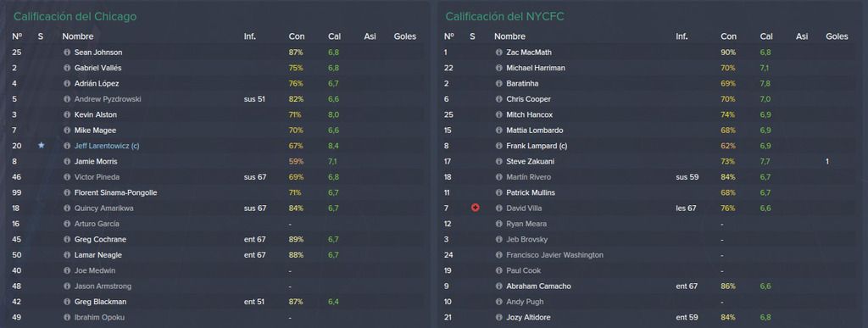The height and width of the screenshot is (328, 868).
Task: Open Mike Magee player profile
Action: point(95,131)
